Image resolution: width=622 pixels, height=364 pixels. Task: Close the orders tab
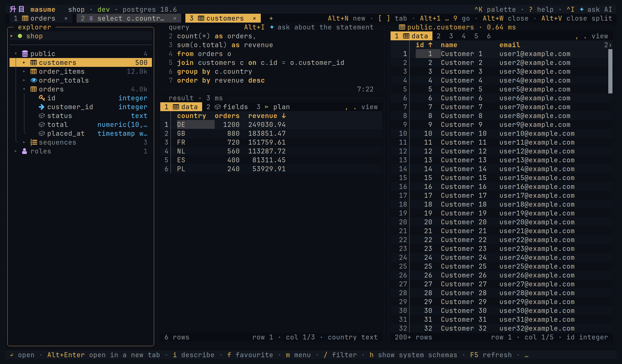(66, 18)
